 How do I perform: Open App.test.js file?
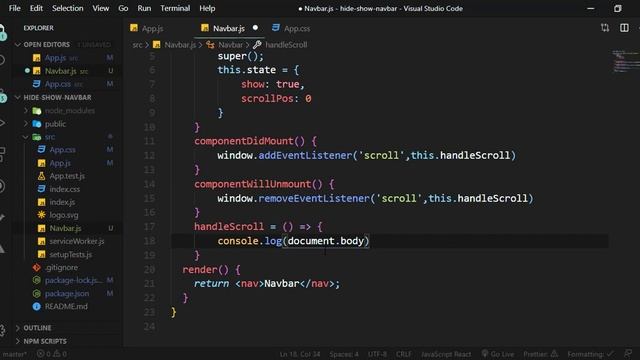coord(67,176)
